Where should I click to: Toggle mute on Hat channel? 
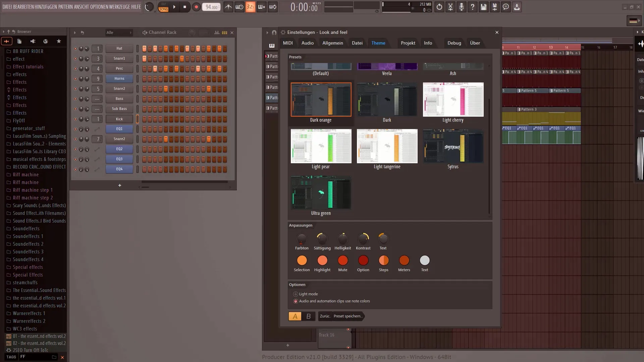click(x=75, y=48)
